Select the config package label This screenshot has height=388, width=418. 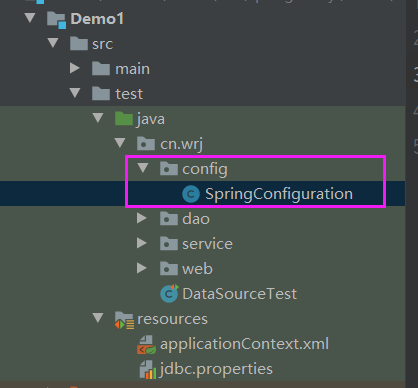(x=205, y=170)
